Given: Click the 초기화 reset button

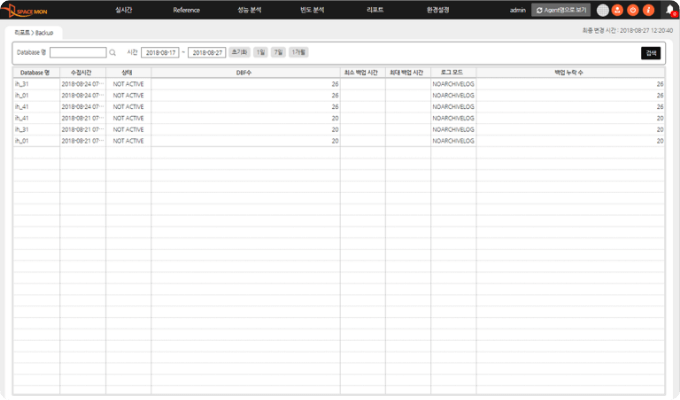Looking at the screenshot, I should tap(239, 52).
